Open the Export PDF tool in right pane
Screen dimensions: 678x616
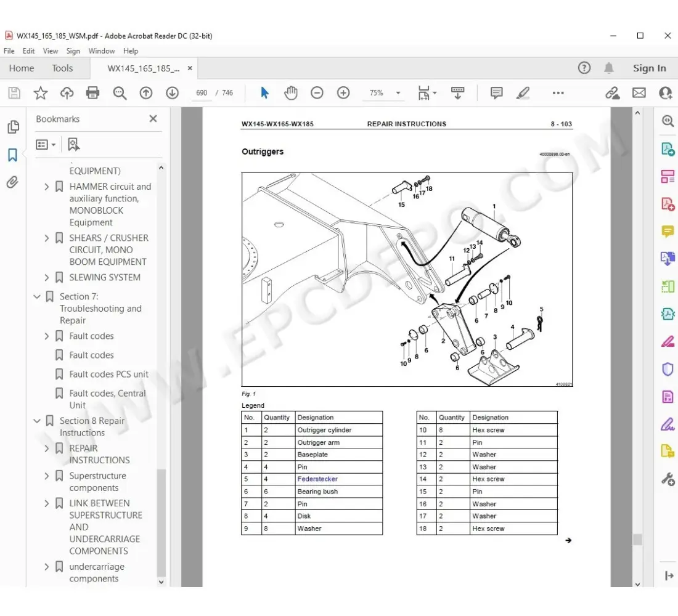668,148
